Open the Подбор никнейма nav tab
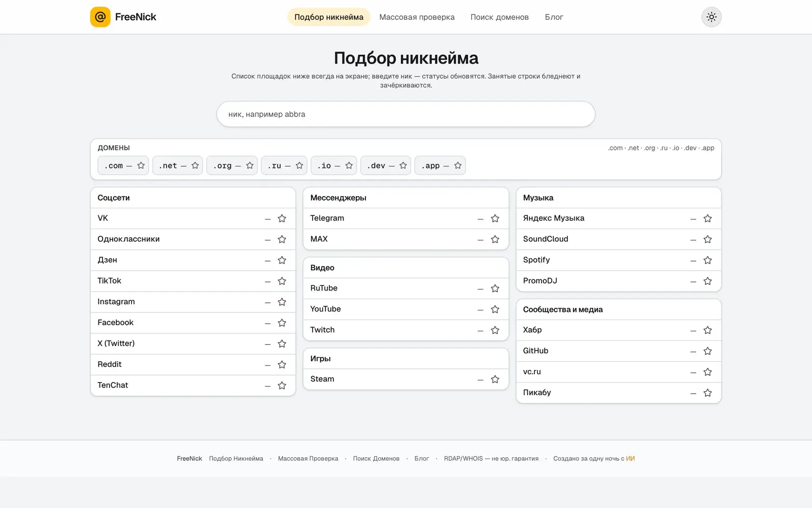Screen dimensions: 812x508 point(329,17)
